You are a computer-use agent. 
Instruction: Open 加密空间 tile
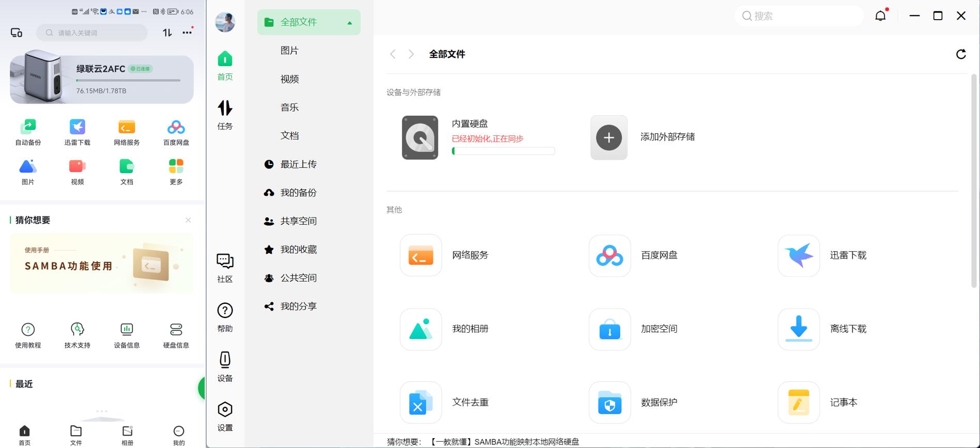coord(610,329)
